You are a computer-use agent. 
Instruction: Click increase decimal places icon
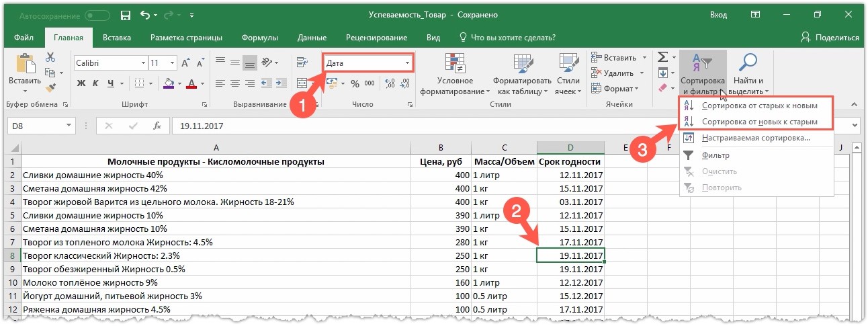pos(390,83)
